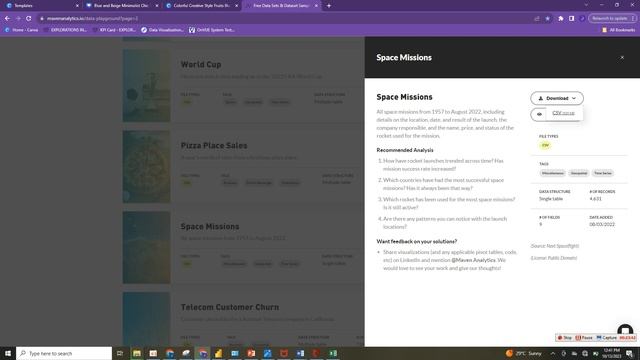Switch to the Templates browser tab
Viewport: 640px width, 360px height.
41,6
